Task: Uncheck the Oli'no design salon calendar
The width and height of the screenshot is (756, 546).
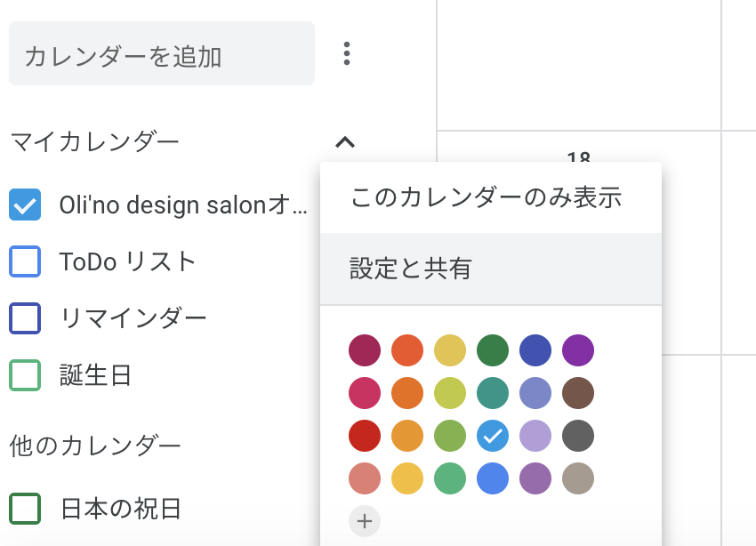Action: pyautogui.click(x=25, y=205)
